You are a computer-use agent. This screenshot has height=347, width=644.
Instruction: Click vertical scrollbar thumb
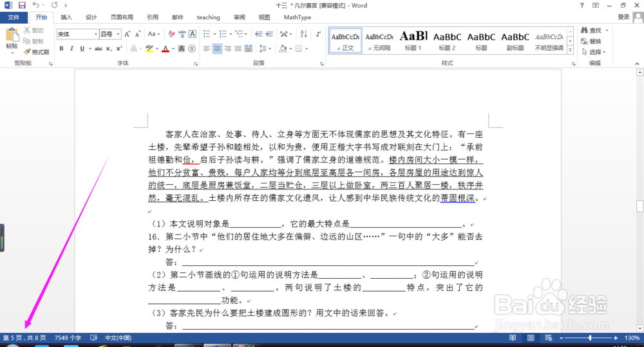tap(639, 206)
